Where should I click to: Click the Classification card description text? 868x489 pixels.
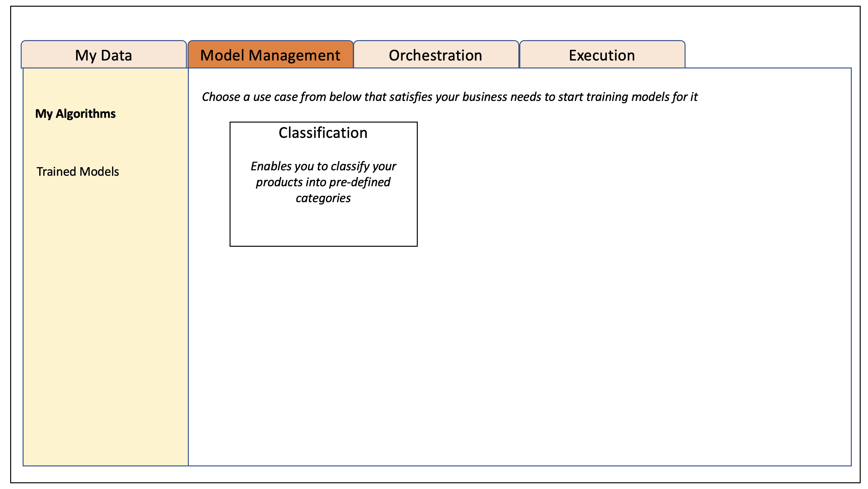[323, 182]
